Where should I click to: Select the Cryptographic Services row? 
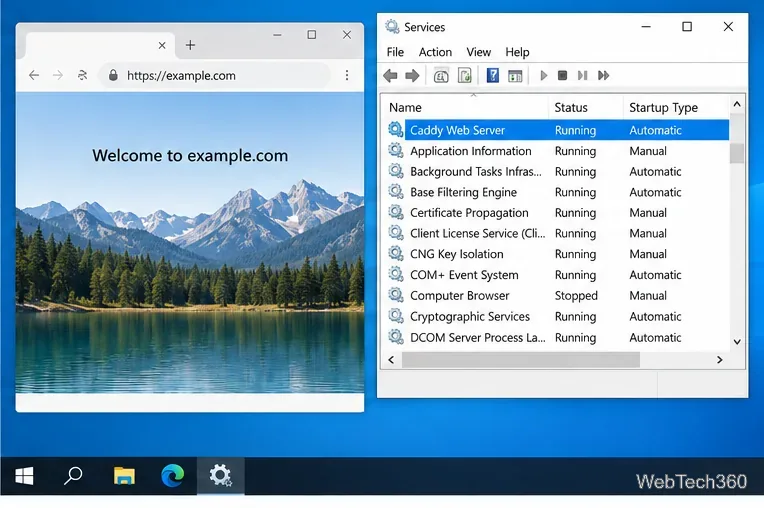pos(558,317)
